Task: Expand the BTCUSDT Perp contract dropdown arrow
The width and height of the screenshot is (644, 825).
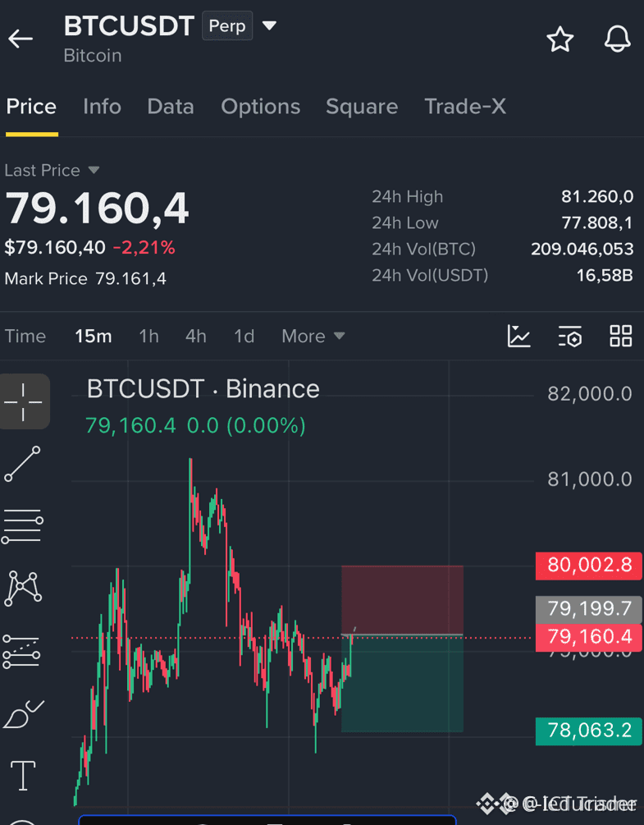Action: click(x=269, y=25)
